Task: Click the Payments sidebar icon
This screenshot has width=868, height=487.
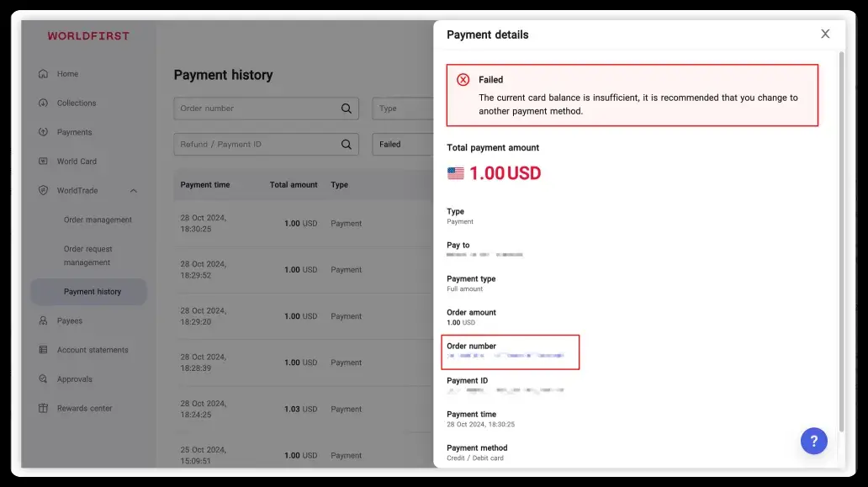Action: point(43,132)
